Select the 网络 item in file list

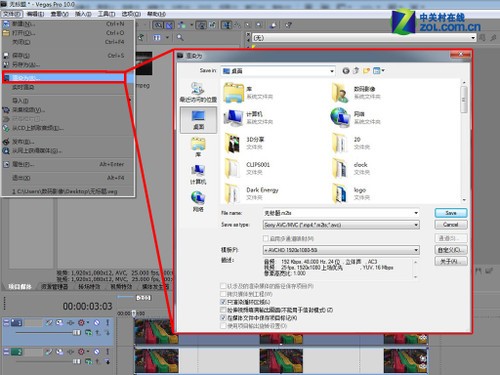(357, 117)
